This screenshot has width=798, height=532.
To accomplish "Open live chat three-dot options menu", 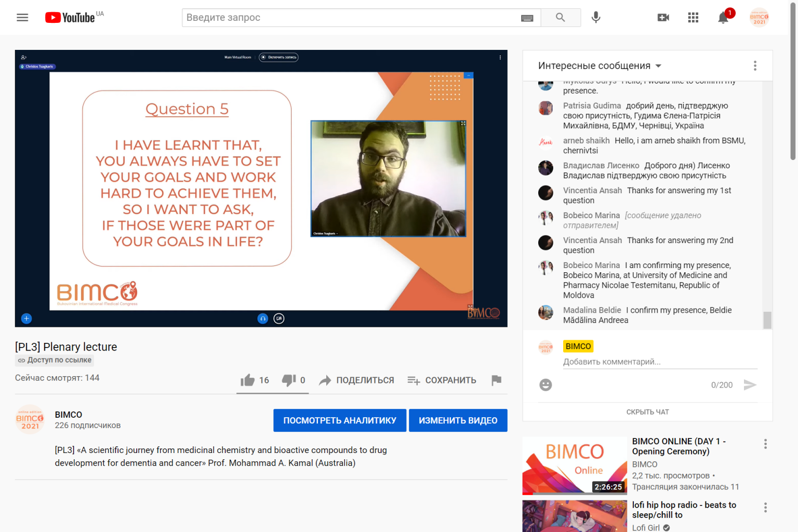I will (x=755, y=66).
